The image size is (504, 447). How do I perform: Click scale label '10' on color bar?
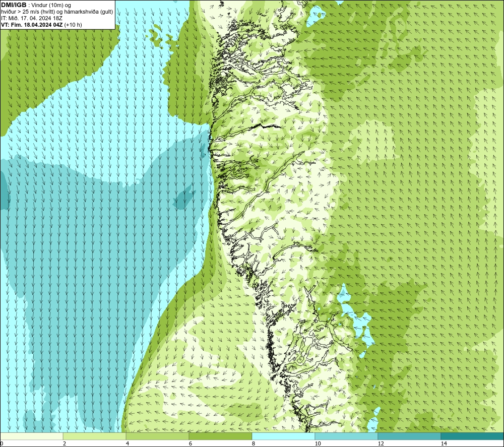point(318,443)
